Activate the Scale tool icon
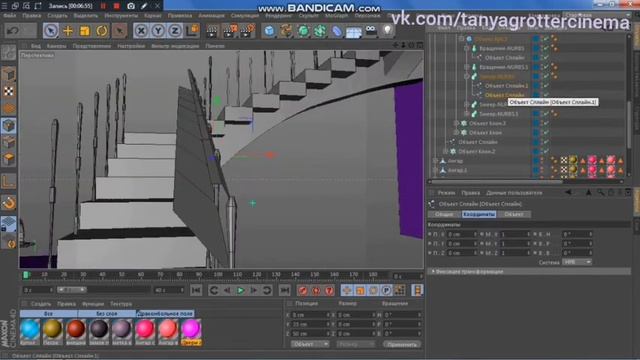The image size is (640, 360). click(85, 31)
